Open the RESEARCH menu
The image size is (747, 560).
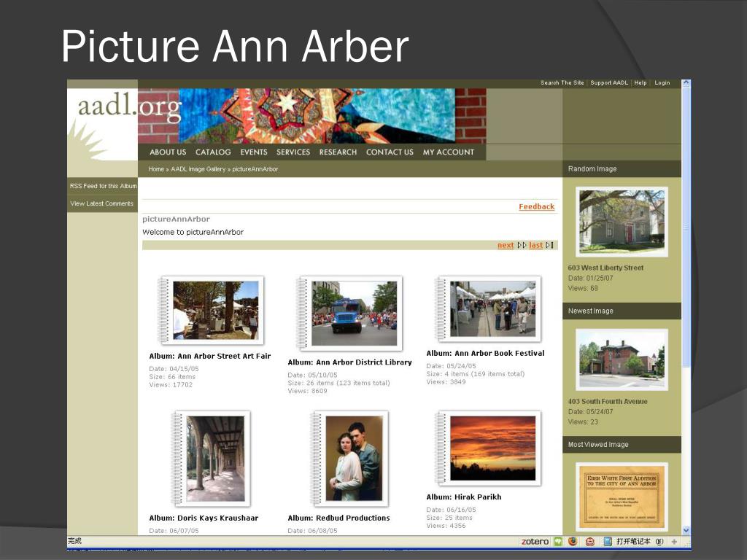point(338,152)
